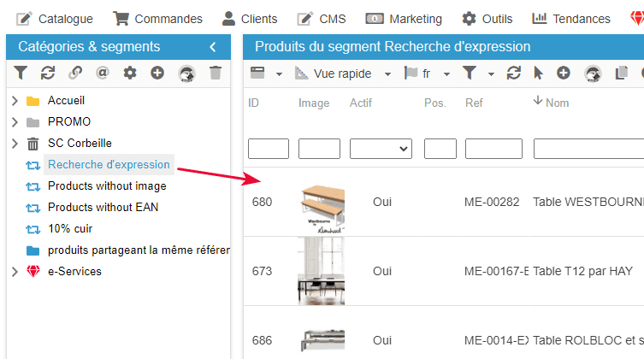The image size is (644, 359).
Task: Expand the Accueil category
Action: (15, 101)
